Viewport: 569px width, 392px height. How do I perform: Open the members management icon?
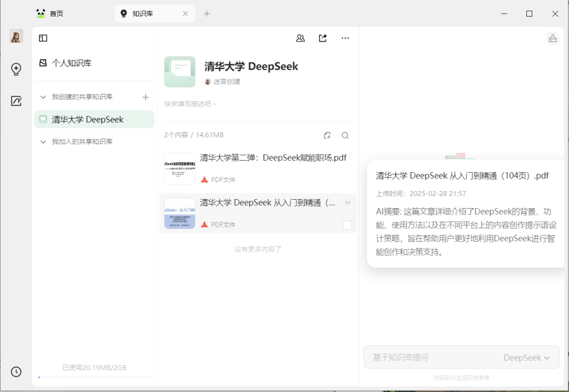pos(300,38)
